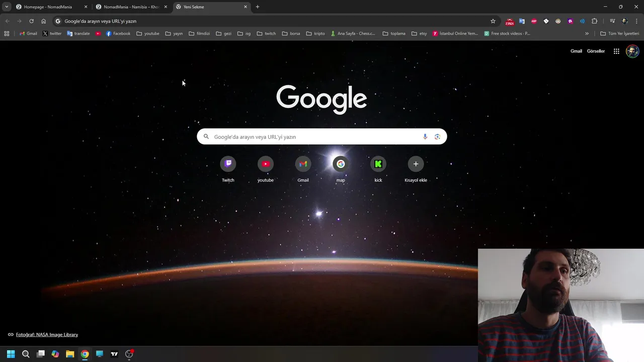Open the purple square extension icon
This screenshot has height=362, width=644.
pyautogui.click(x=570, y=21)
